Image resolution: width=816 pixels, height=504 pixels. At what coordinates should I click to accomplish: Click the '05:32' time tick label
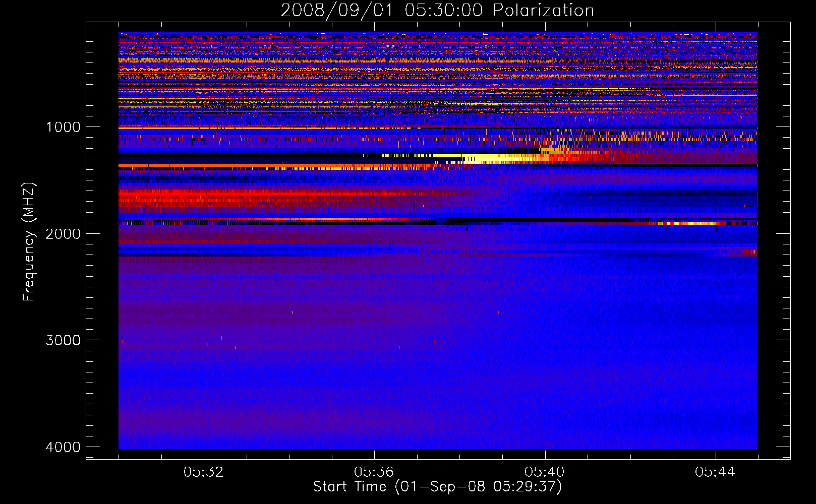point(204,472)
